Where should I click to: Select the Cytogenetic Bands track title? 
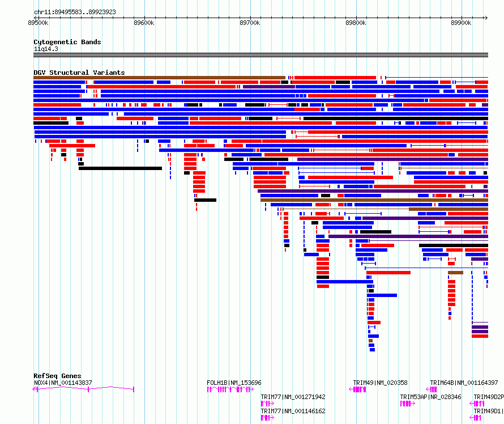point(67,42)
